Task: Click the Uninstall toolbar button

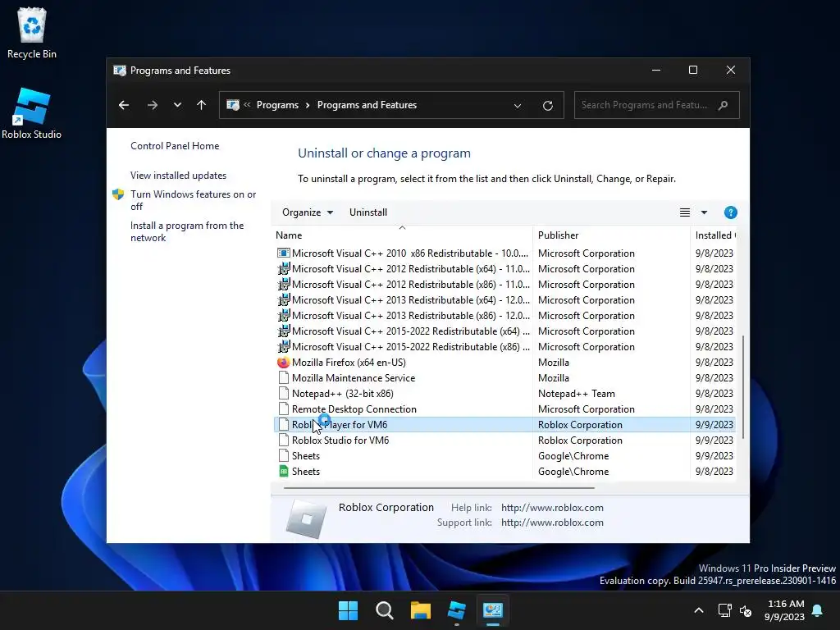Action: pyautogui.click(x=368, y=212)
